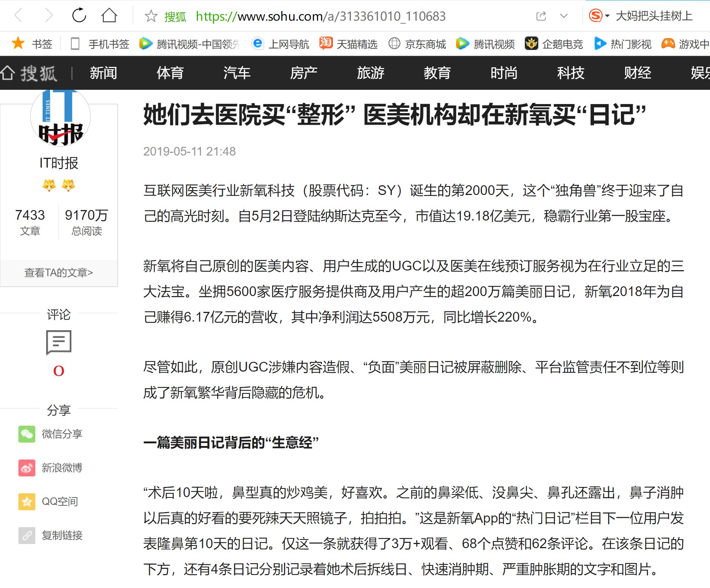The image size is (710, 588).
Task: Open 上网导航 bookmark
Action: (280, 44)
